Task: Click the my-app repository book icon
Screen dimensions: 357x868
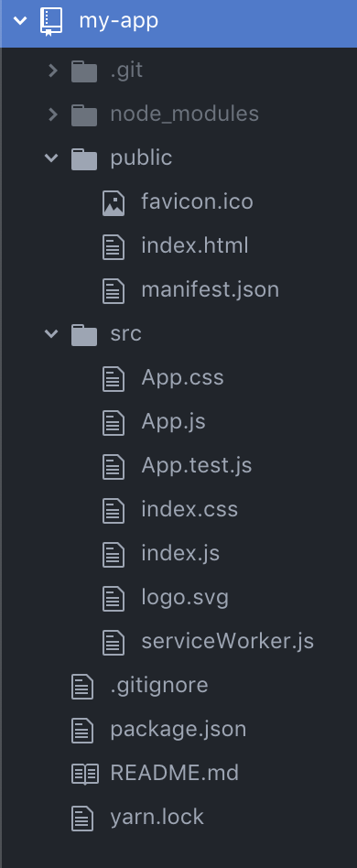Action: click(51, 22)
